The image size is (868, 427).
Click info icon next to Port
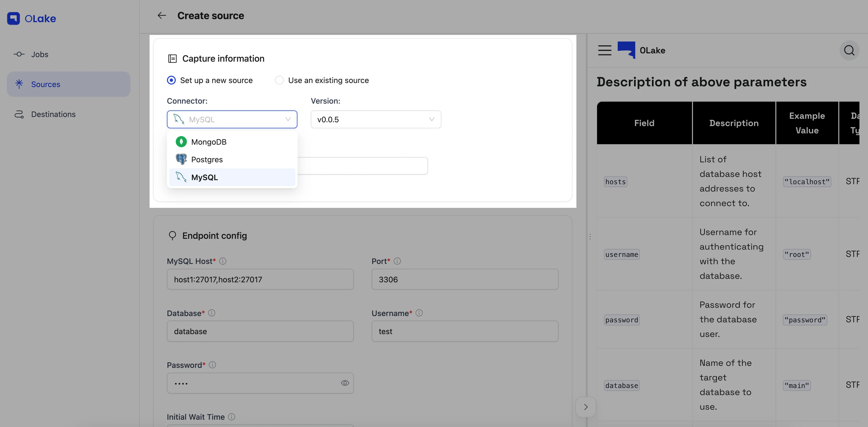point(397,261)
